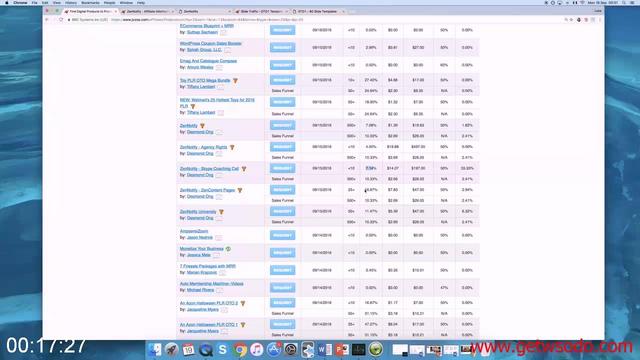The image size is (640, 360).
Task: Open ZenNotify - Skype Coaching Call link
Action: pyautogui.click(x=209, y=169)
